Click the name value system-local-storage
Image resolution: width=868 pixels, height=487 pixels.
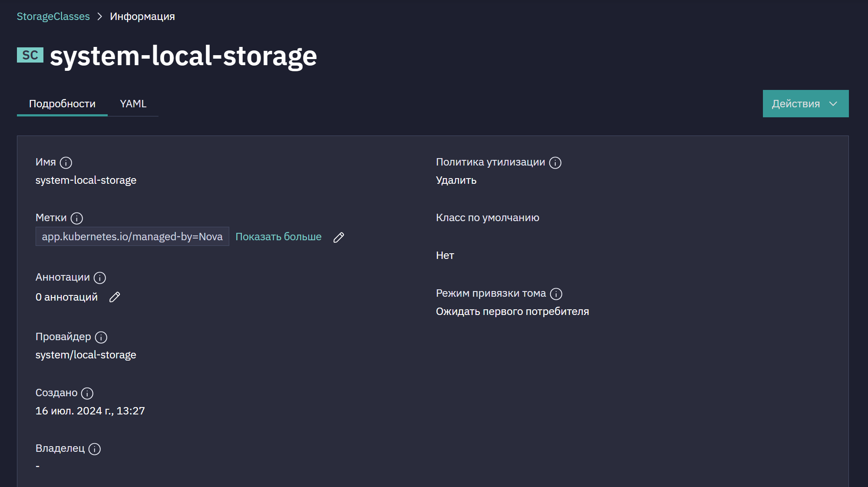pyautogui.click(x=86, y=180)
